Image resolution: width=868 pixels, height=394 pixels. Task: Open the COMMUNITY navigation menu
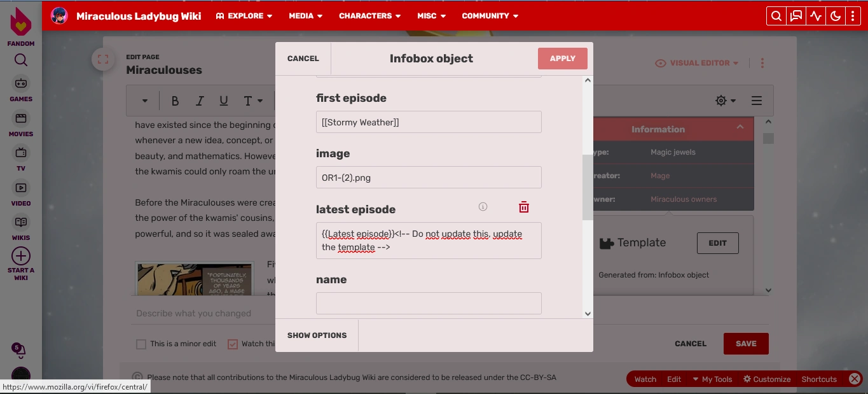pos(490,16)
